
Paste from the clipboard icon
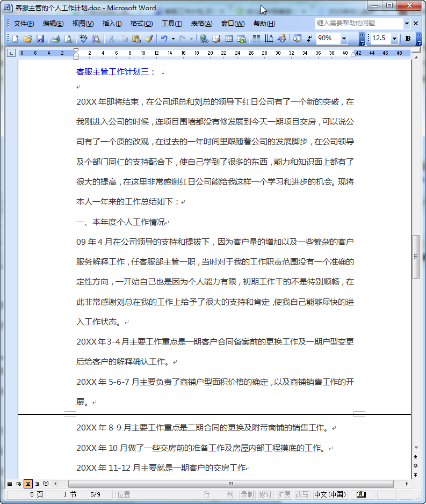tap(136, 39)
